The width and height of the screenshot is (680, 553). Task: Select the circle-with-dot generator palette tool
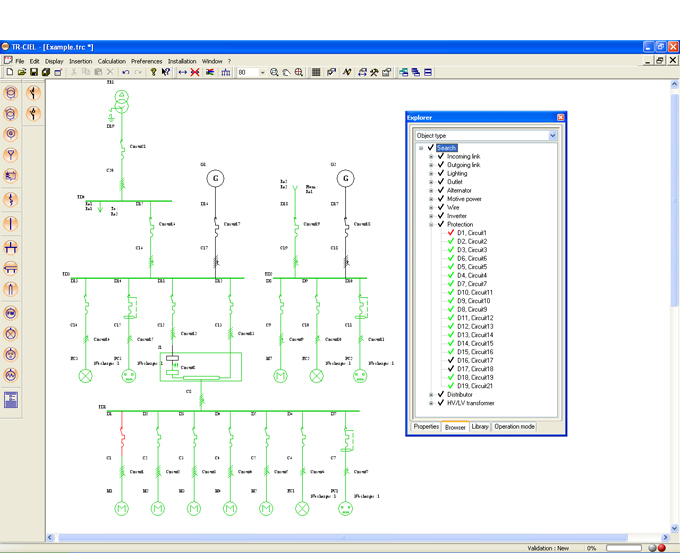tap(11, 134)
